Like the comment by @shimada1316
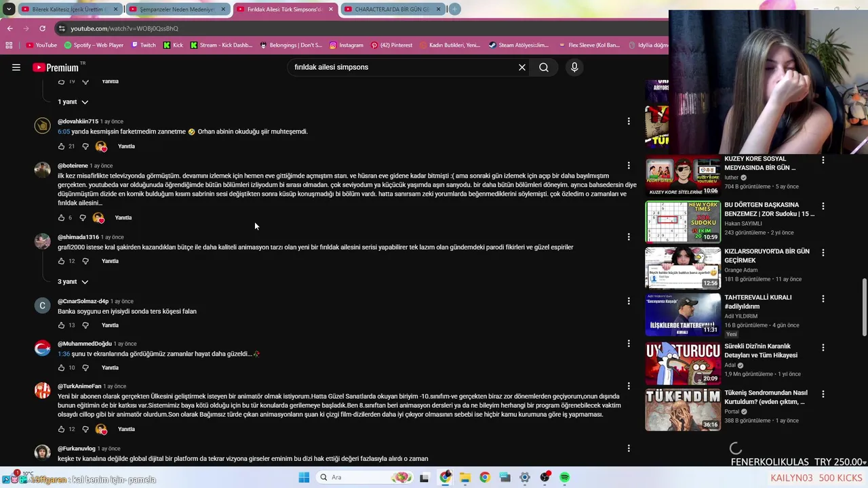This screenshot has height=488, width=868. (x=61, y=261)
